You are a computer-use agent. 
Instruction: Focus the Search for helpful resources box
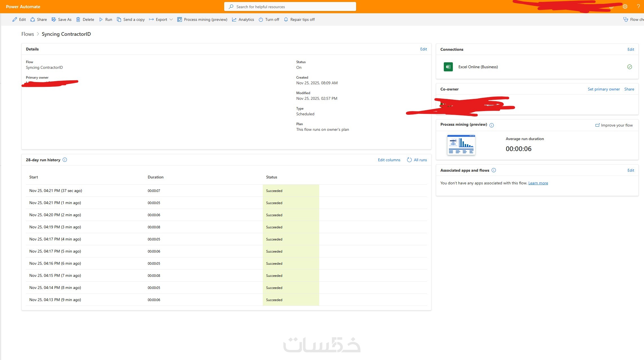290,7
